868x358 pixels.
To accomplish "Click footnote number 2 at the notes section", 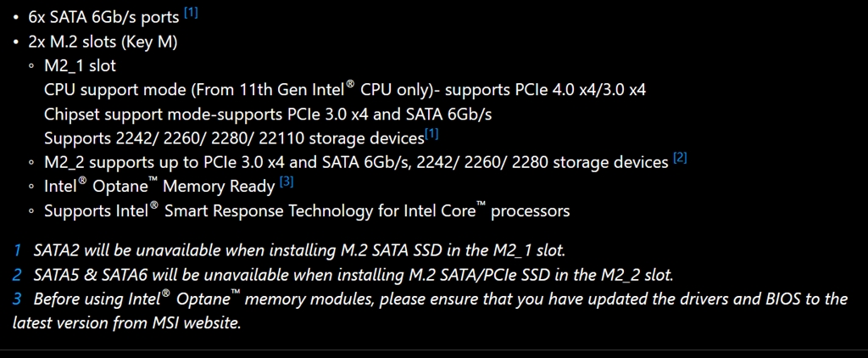I will pos(17,275).
